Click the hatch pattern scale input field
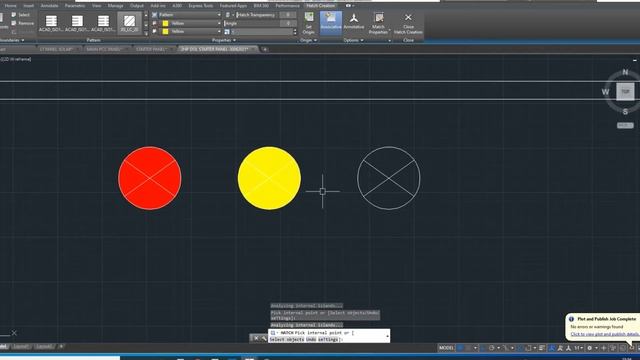This screenshot has height=360, width=640. (262, 32)
